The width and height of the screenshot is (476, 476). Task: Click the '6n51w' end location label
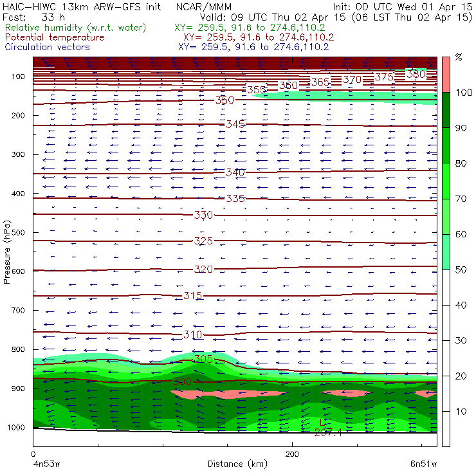click(x=423, y=464)
